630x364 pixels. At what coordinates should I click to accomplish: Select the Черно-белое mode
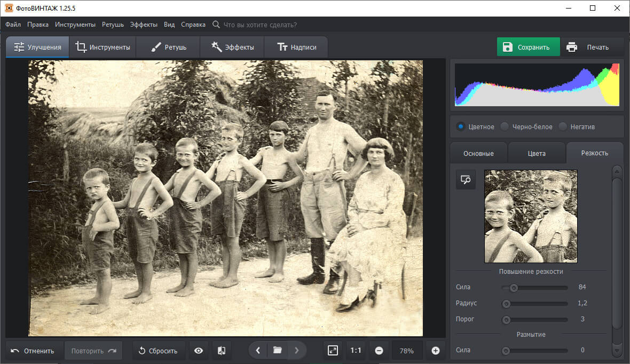tap(505, 126)
